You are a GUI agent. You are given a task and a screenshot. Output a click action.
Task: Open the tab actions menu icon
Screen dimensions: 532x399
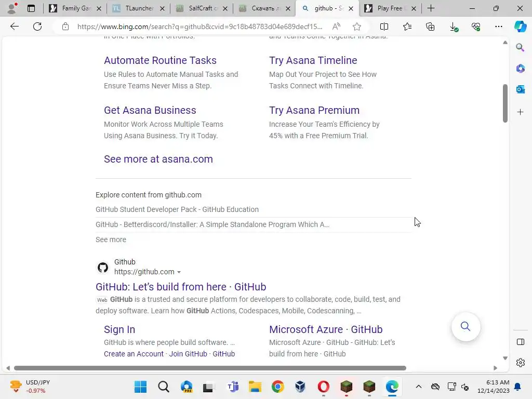(31, 8)
